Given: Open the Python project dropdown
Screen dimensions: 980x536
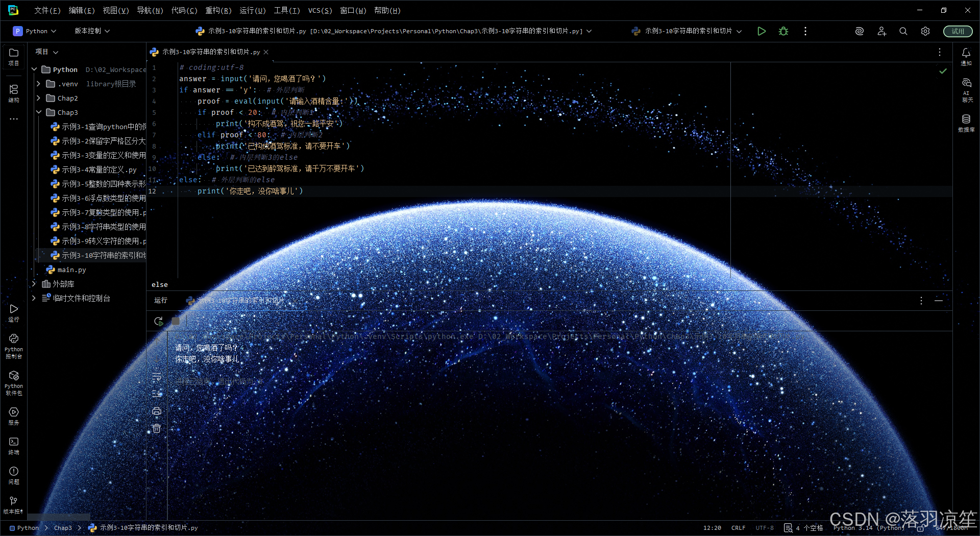Looking at the screenshot, I should (35, 31).
